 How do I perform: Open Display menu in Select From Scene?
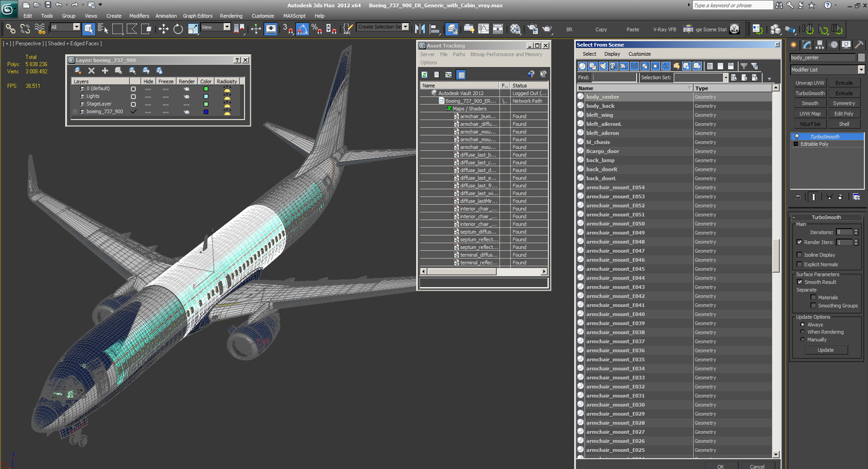click(612, 54)
